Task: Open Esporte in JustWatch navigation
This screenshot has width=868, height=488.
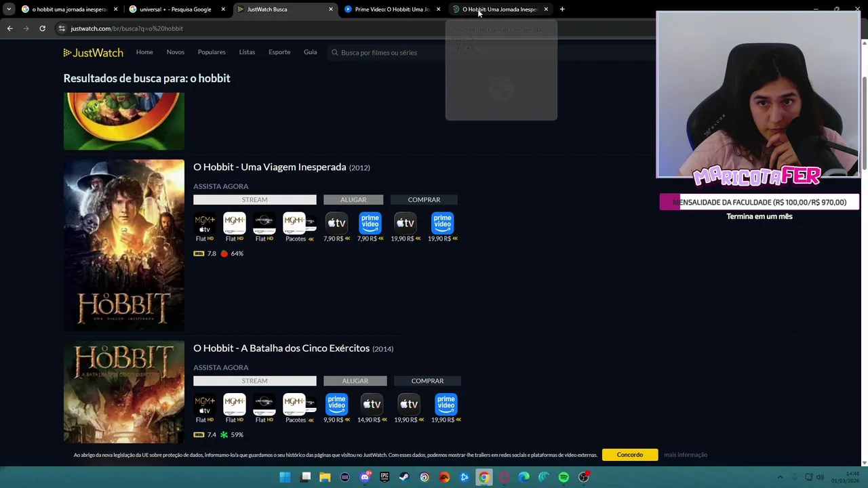Action: tap(279, 52)
